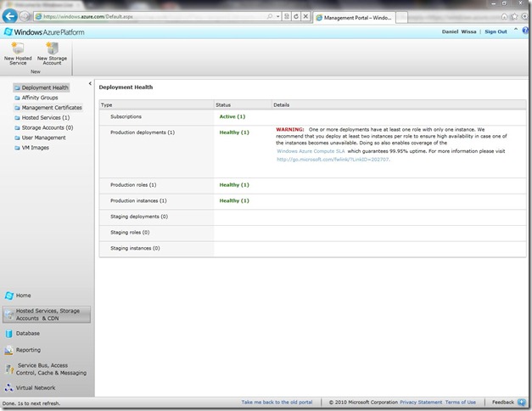
Task: Select Storage Accounts (0) item
Action: click(x=48, y=127)
